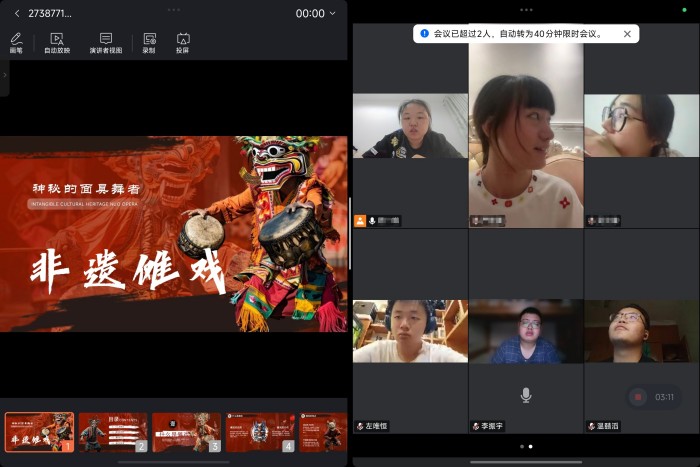
Task: Open 演讲者视图 presenter view
Action: pos(105,42)
